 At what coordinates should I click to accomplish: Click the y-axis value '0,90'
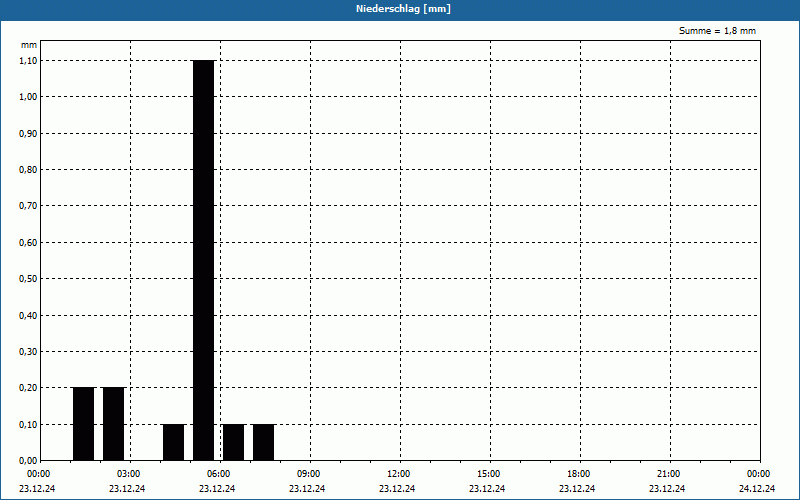[x=28, y=133]
